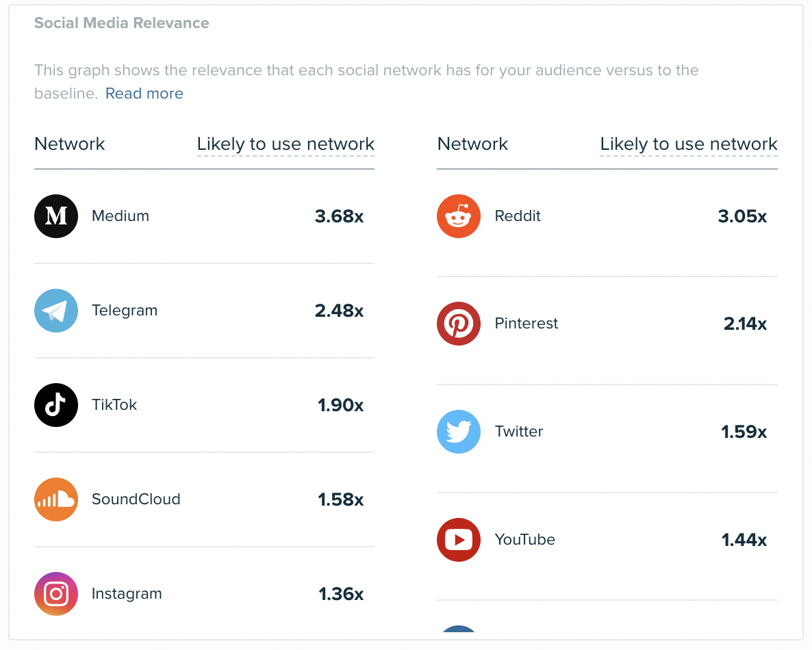Click the 1.58x value for SoundCloud
The image size is (812, 650).
pyautogui.click(x=341, y=499)
